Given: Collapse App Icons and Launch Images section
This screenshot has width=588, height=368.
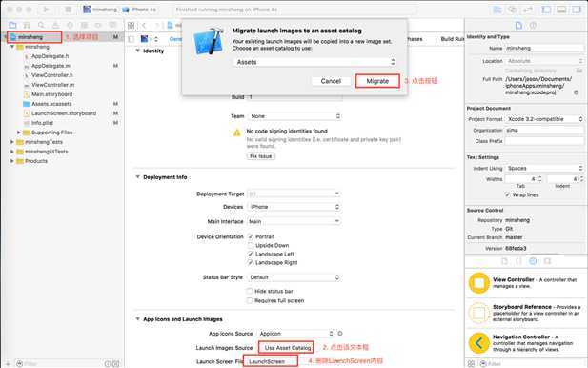Looking at the screenshot, I should coord(137,319).
